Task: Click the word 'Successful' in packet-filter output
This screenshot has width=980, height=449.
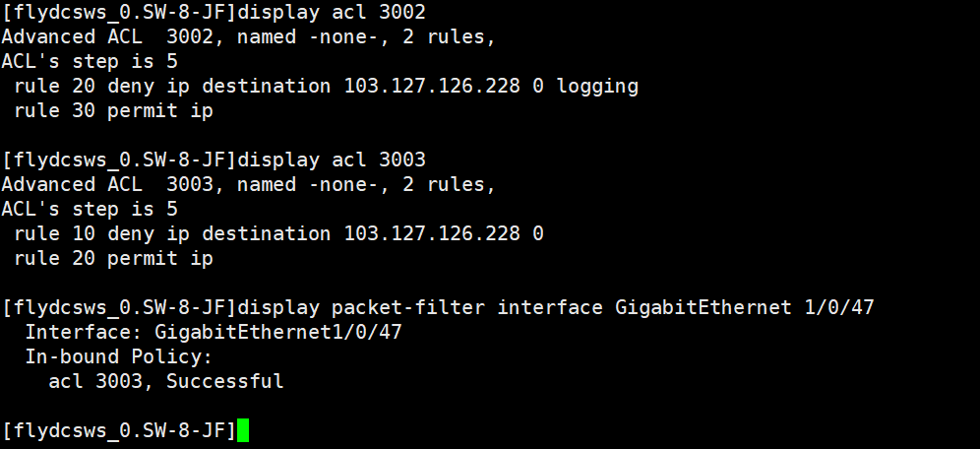Action: tap(225, 381)
